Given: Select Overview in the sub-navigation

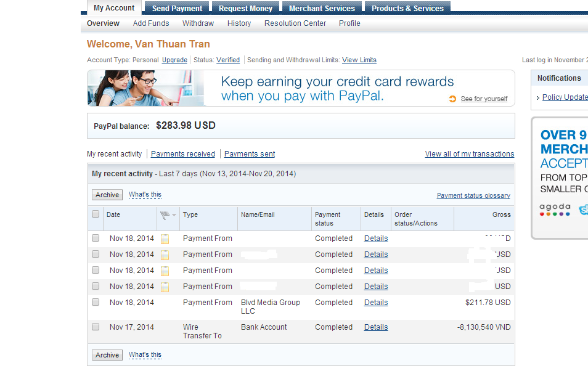Looking at the screenshot, I should 103,23.
